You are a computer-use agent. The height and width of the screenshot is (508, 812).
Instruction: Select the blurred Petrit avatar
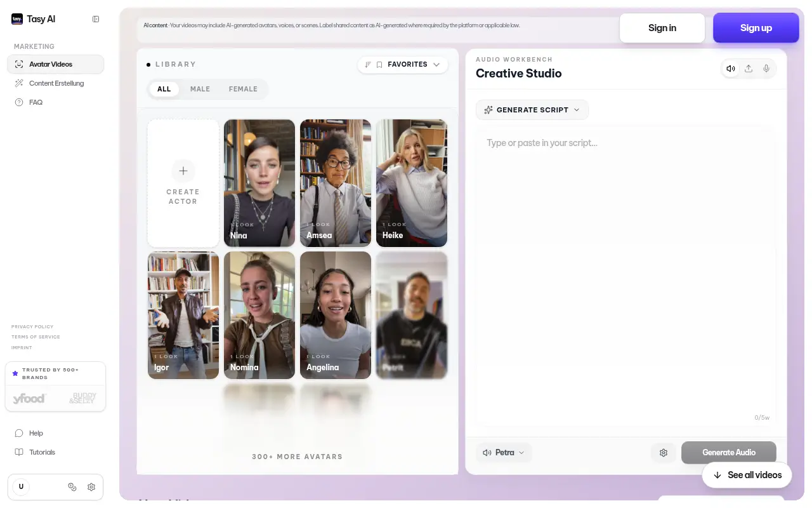pos(412,316)
